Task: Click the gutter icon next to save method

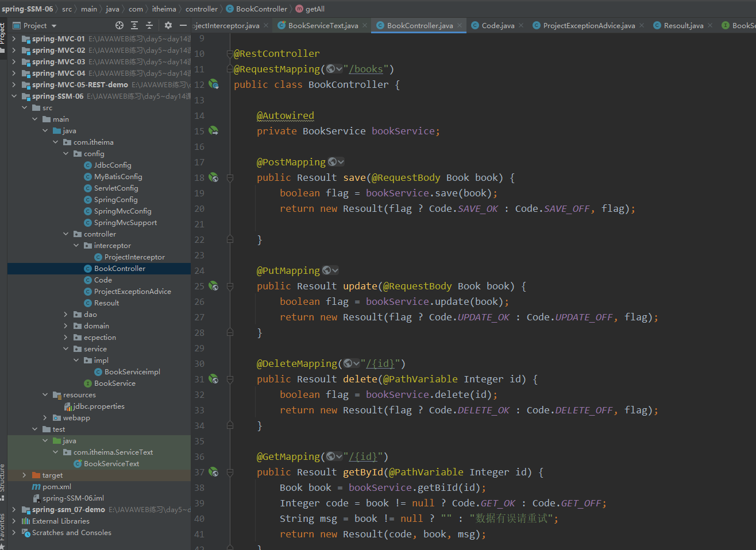Action: (x=214, y=177)
